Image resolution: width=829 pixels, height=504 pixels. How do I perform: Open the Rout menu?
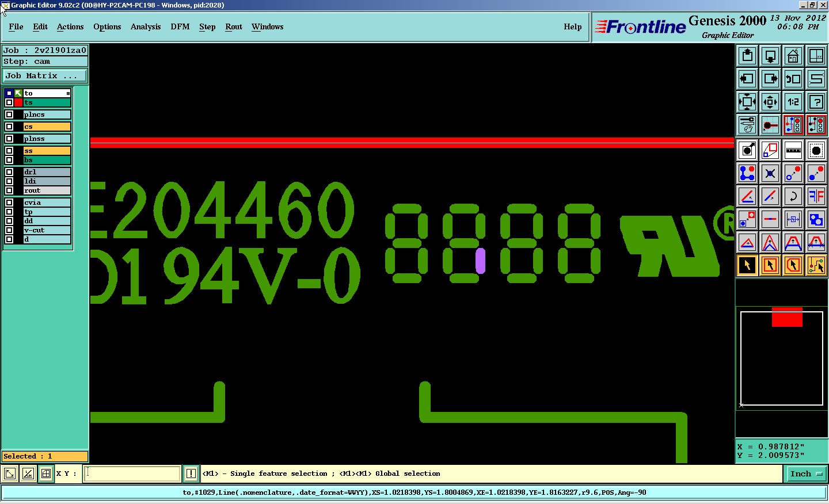234,26
